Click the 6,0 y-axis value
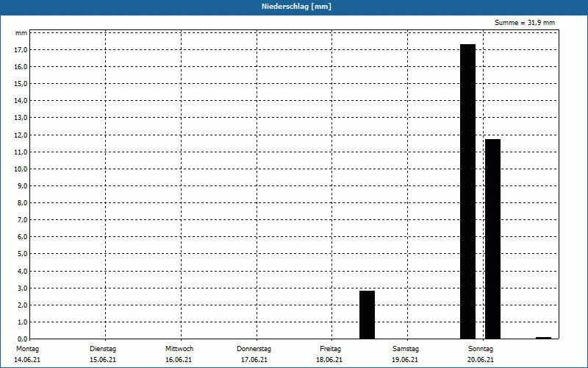The image size is (588, 368). (23, 236)
